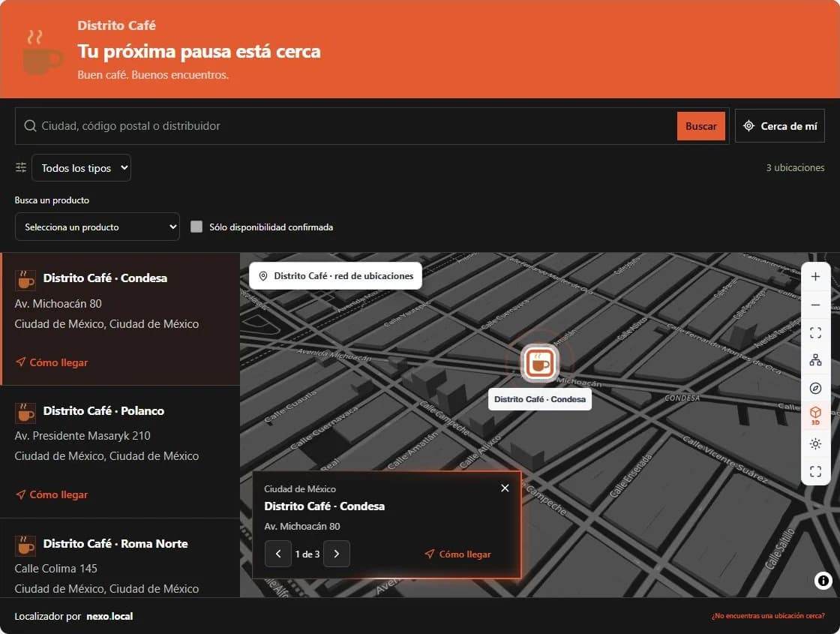Click the filter sliders icon
This screenshot has width=840, height=634.
pos(21,168)
